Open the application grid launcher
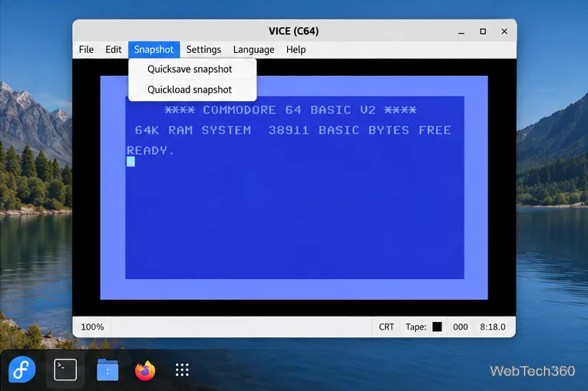This screenshot has width=588, height=391. 182,370
